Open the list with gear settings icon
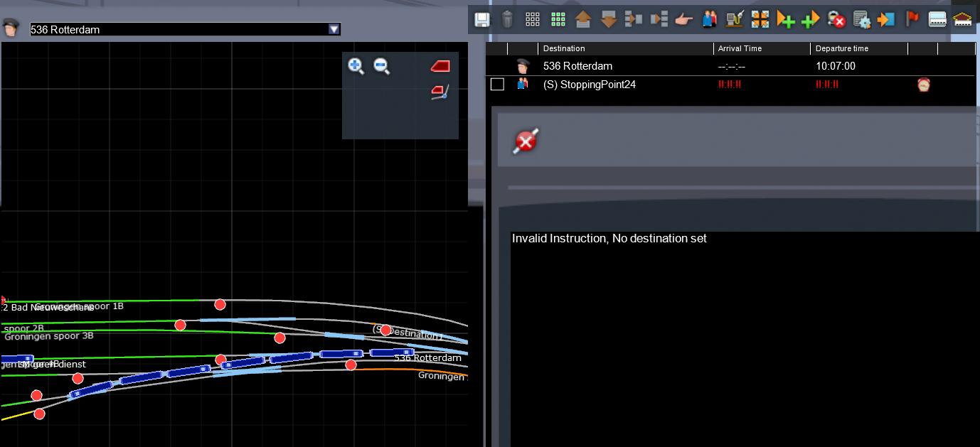 [861, 19]
